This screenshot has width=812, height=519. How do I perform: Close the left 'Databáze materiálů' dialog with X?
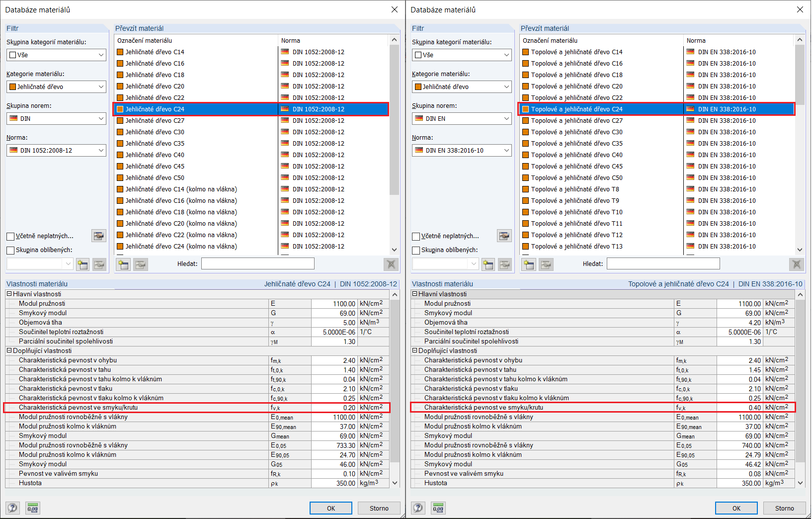[395, 9]
